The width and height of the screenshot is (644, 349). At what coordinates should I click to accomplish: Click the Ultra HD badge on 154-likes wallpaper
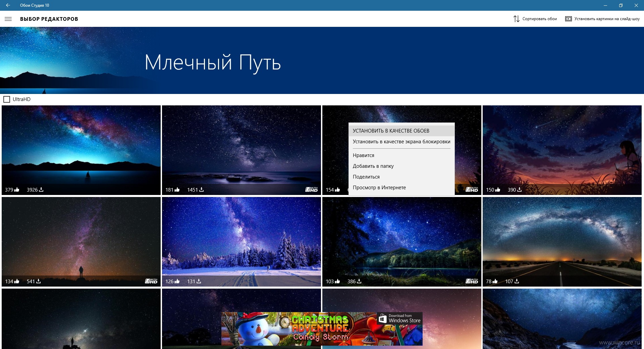point(472,190)
